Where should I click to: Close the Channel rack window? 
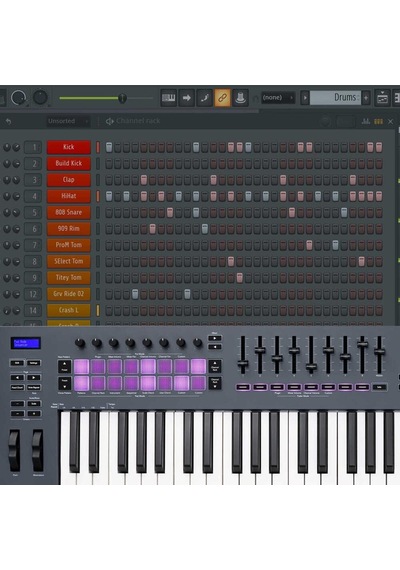[390, 121]
